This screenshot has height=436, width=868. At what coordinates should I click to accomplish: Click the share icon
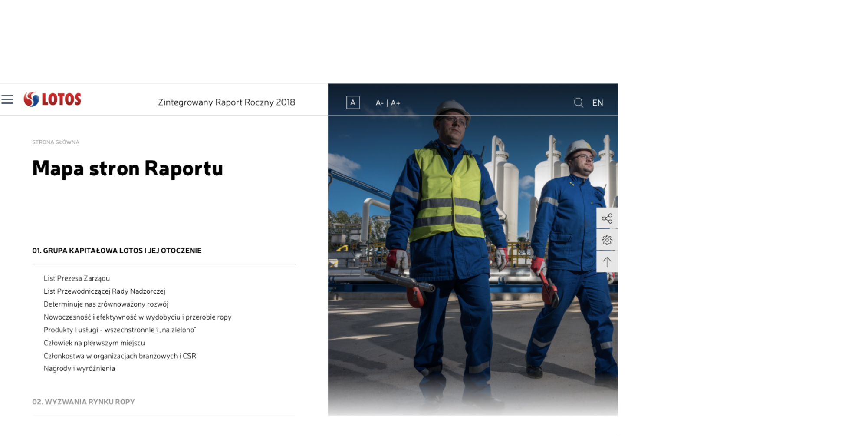(607, 218)
